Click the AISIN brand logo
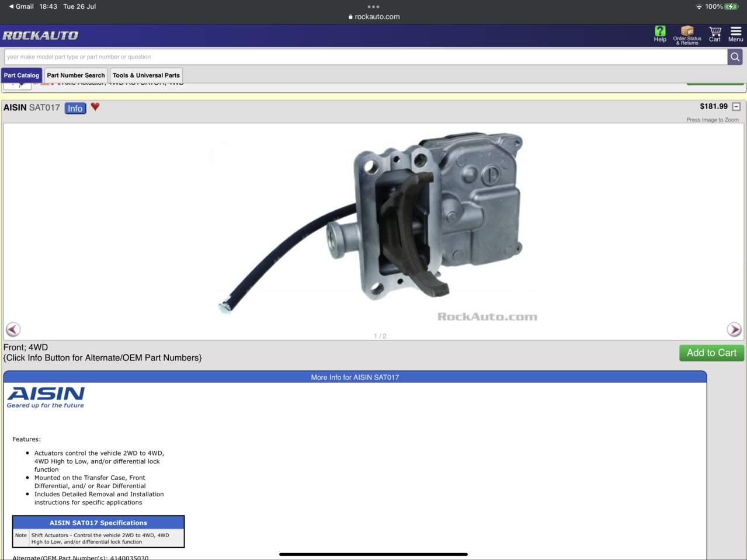 [x=46, y=397]
